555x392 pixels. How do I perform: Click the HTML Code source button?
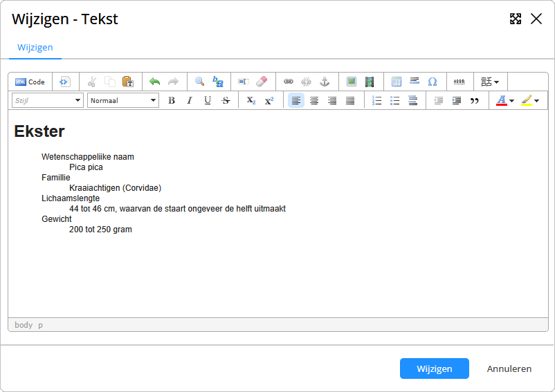pyautogui.click(x=30, y=82)
